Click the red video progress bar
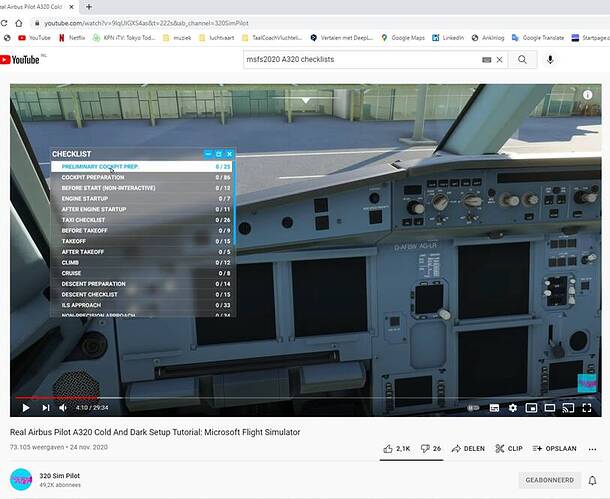Viewport: 610px width, 499px height. [56, 398]
